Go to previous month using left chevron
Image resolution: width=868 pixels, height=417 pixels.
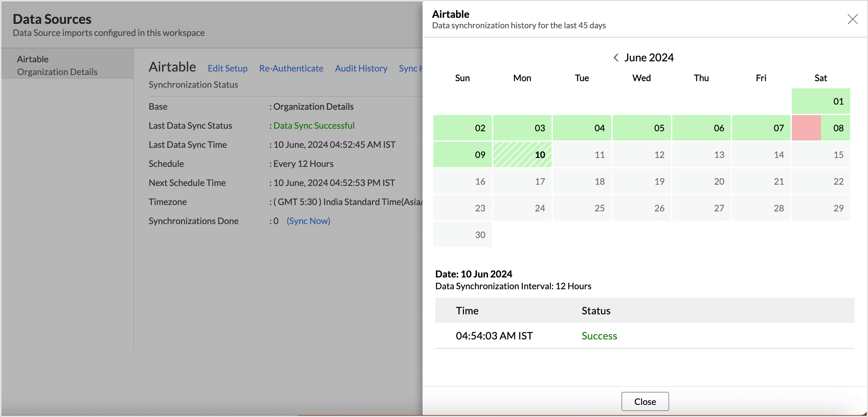pos(616,58)
